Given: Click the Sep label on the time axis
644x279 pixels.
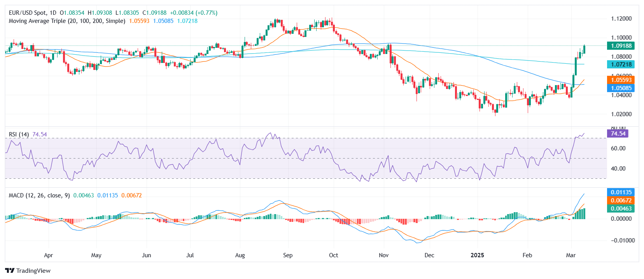Looking at the screenshot, I should coord(288,255).
